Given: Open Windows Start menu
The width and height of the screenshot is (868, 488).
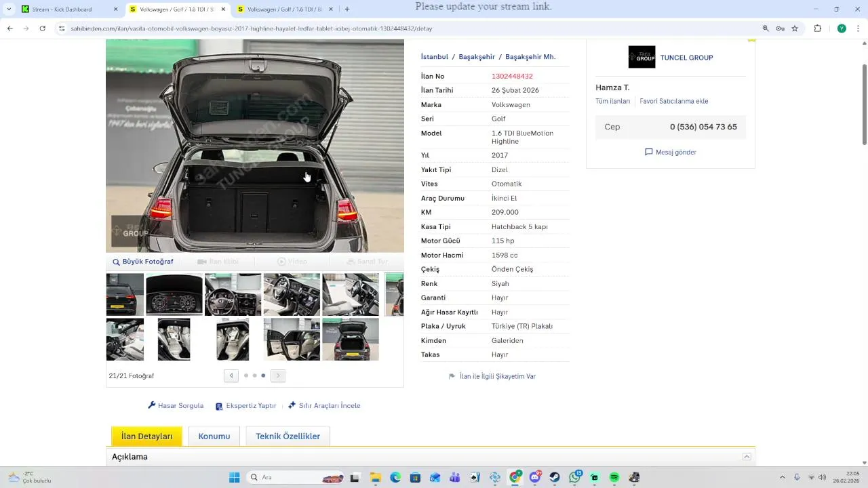Looking at the screenshot, I should [x=234, y=478].
